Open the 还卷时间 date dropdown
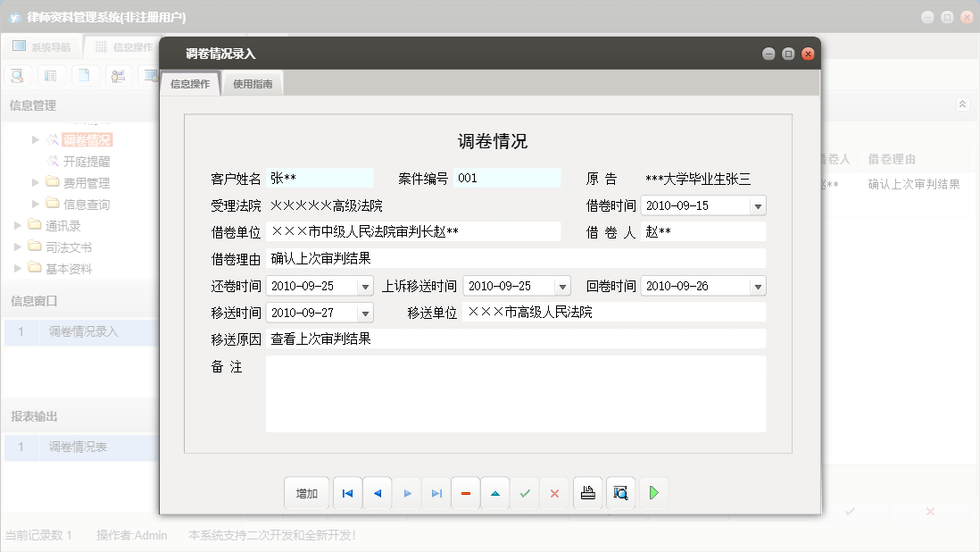Viewport: 980px width, 552px height. pyautogui.click(x=365, y=287)
